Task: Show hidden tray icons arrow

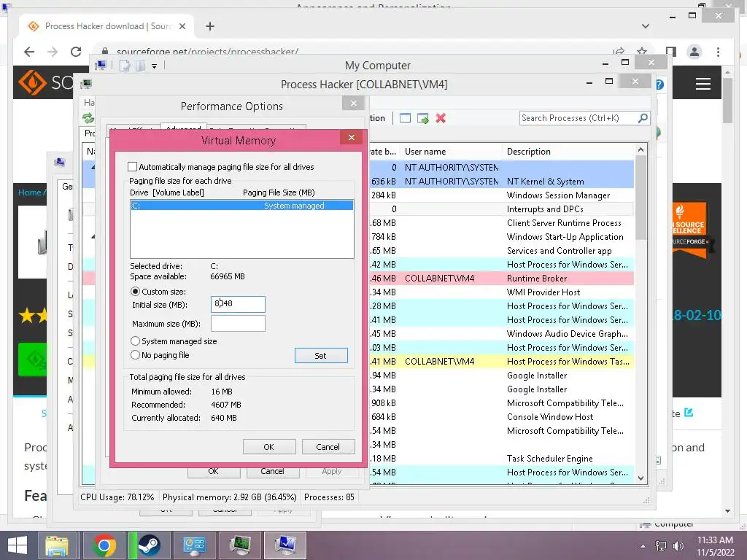Action: coord(643,546)
